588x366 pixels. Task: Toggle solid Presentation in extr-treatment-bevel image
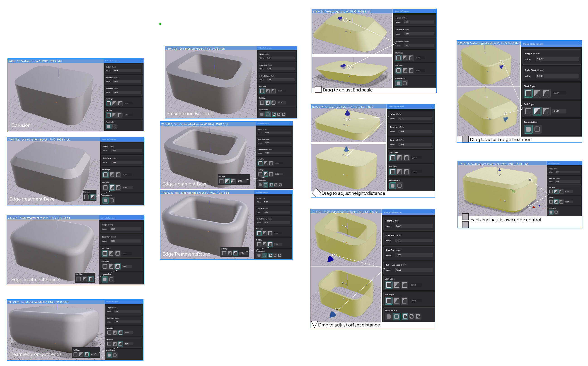click(x=105, y=200)
